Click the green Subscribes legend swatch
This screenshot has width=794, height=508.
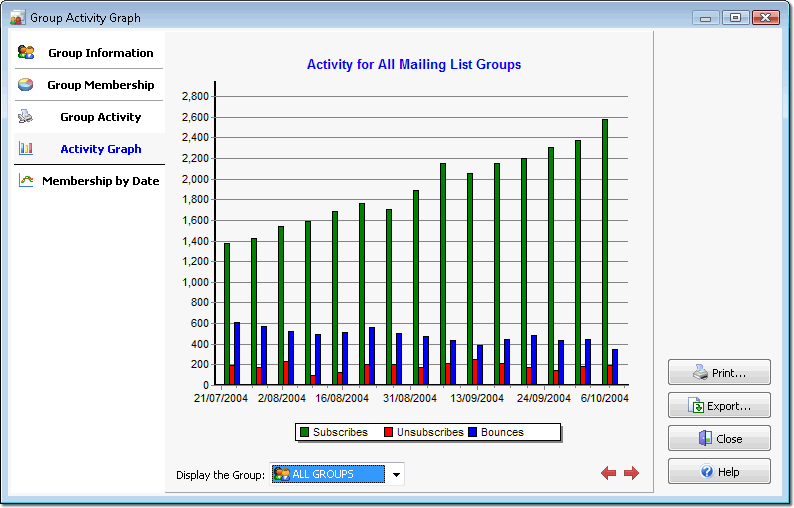pyautogui.click(x=304, y=432)
